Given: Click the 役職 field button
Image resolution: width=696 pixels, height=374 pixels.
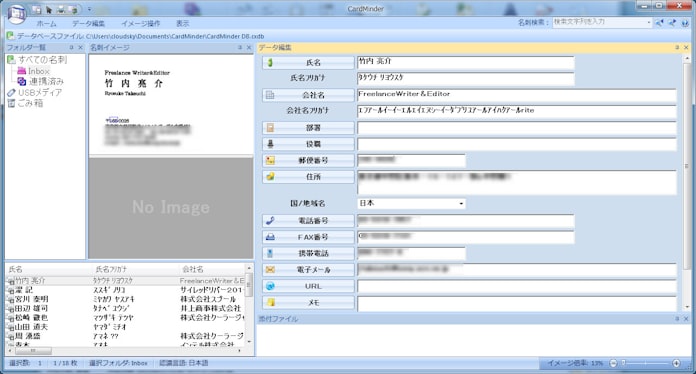Looking at the screenshot, I should pyautogui.click(x=308, y=144).
